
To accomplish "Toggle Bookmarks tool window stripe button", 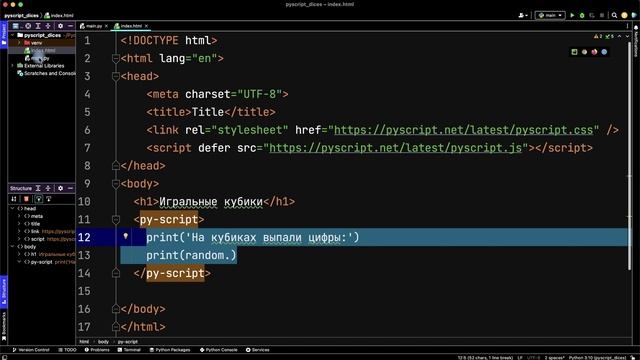I will [x=4, y=327].
